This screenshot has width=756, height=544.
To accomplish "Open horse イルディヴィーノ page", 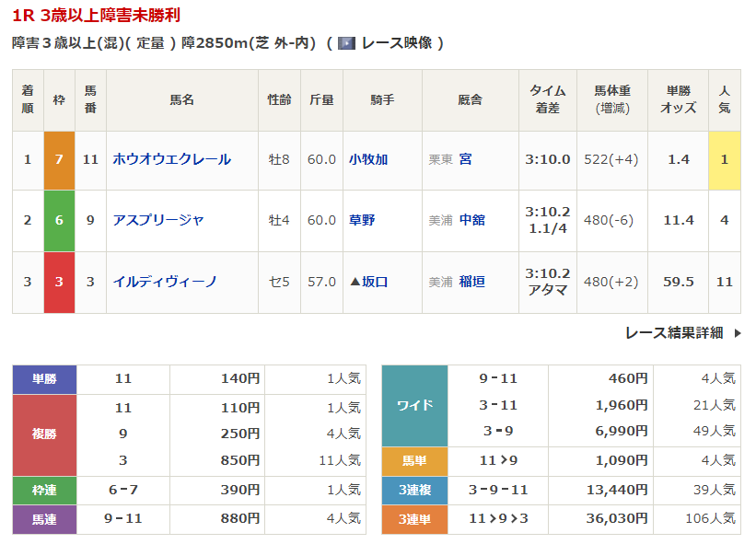I will (164, 282).
